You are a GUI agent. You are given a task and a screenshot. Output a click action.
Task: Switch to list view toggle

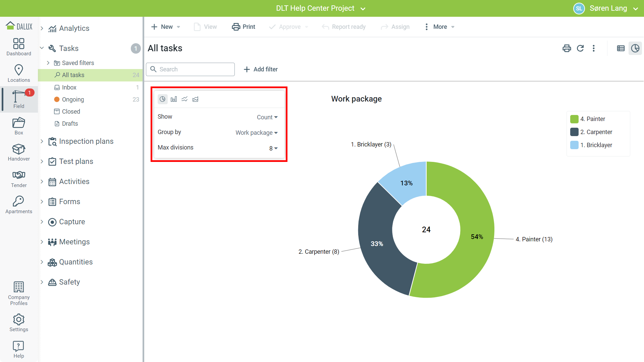click(x=621, y=48)
